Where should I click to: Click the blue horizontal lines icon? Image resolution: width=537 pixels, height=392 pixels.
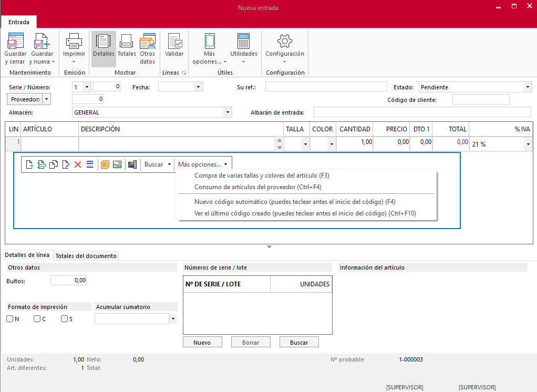90,164
